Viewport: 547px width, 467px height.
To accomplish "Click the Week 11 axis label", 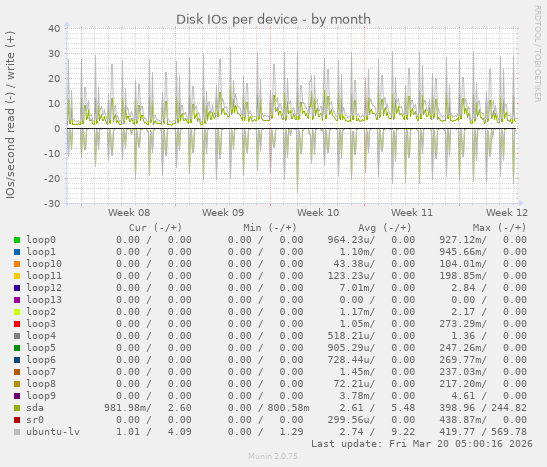I will click(x=412, y=213).
